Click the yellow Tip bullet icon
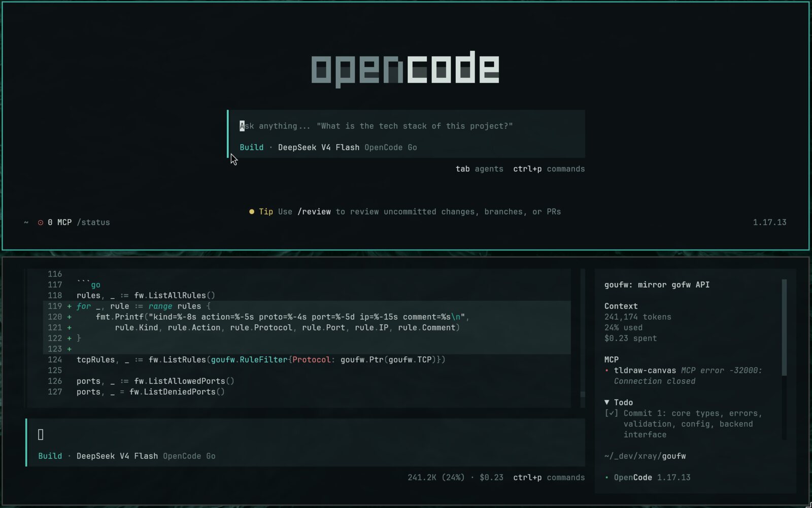812x508 pixels. point(252,212)
